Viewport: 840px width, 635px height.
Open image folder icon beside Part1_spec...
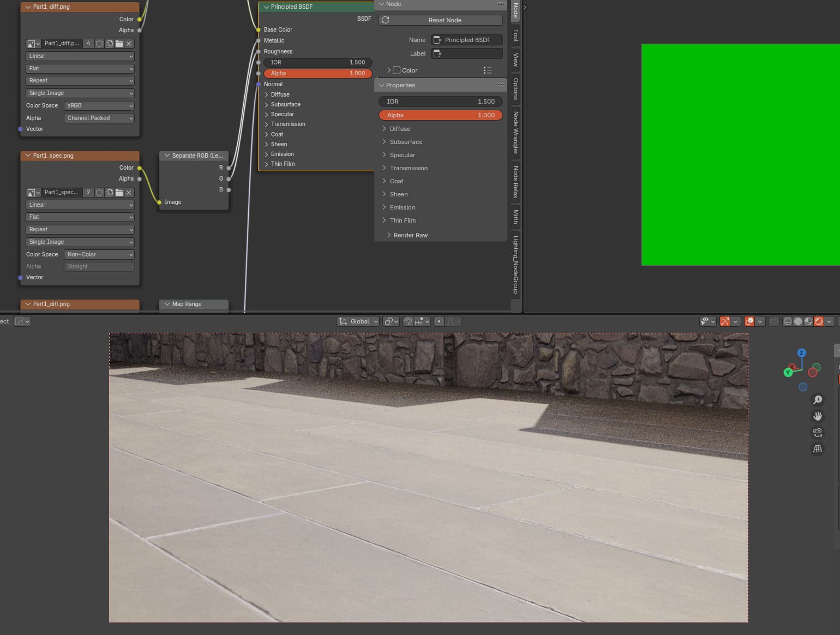(x=119, y=193)
